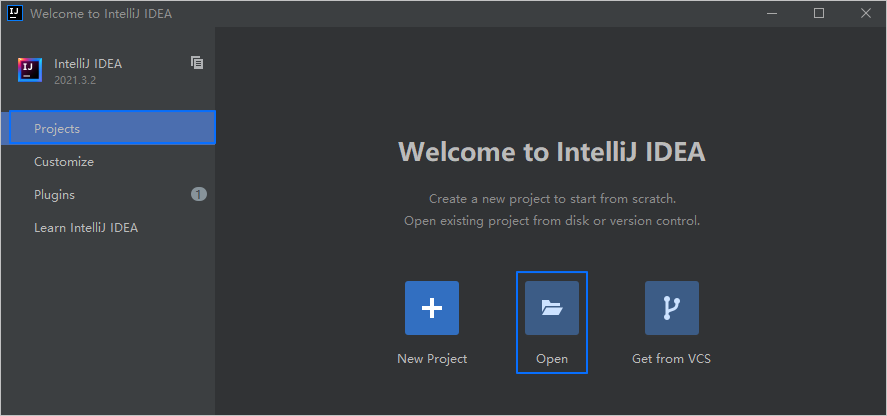Click the Get from VCS branch icon
Screen dimensions: 887x416
[672, 308]
